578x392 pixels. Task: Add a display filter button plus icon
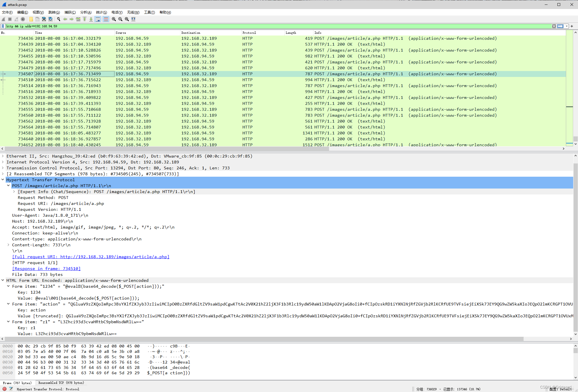point(572,26)
